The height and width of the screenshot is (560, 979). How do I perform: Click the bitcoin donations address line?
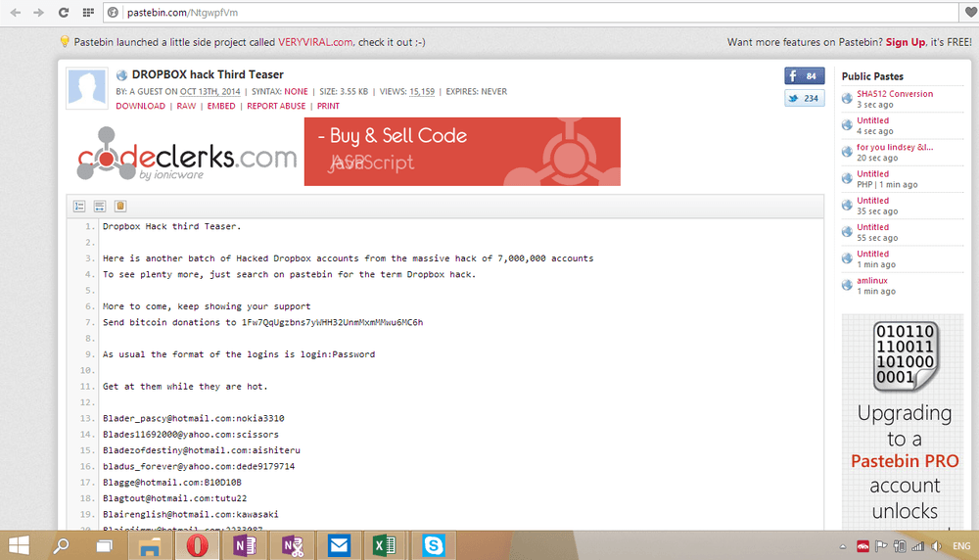tap(262, 323)
